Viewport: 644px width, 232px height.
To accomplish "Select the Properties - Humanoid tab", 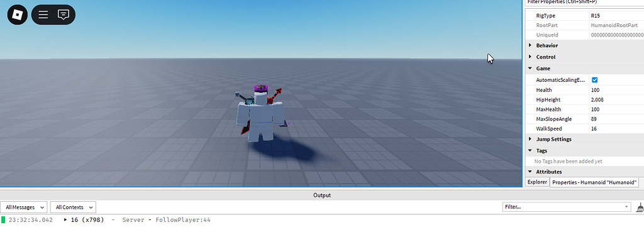I will [595, 182].
